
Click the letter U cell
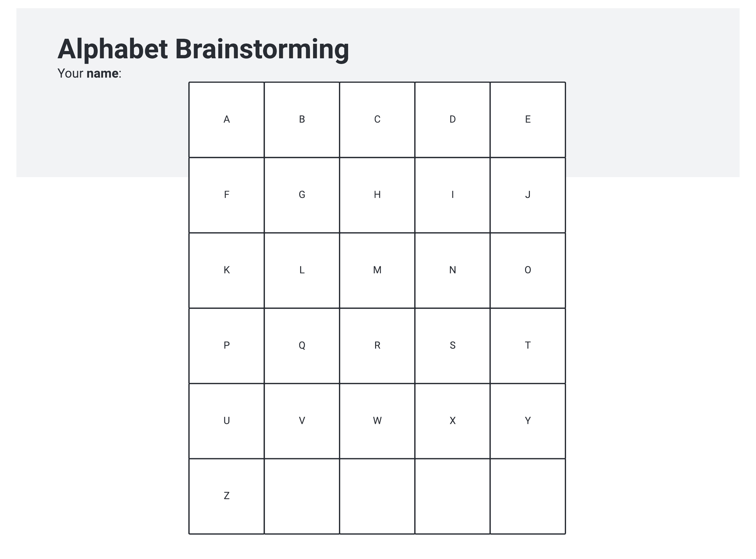[226, 421]
